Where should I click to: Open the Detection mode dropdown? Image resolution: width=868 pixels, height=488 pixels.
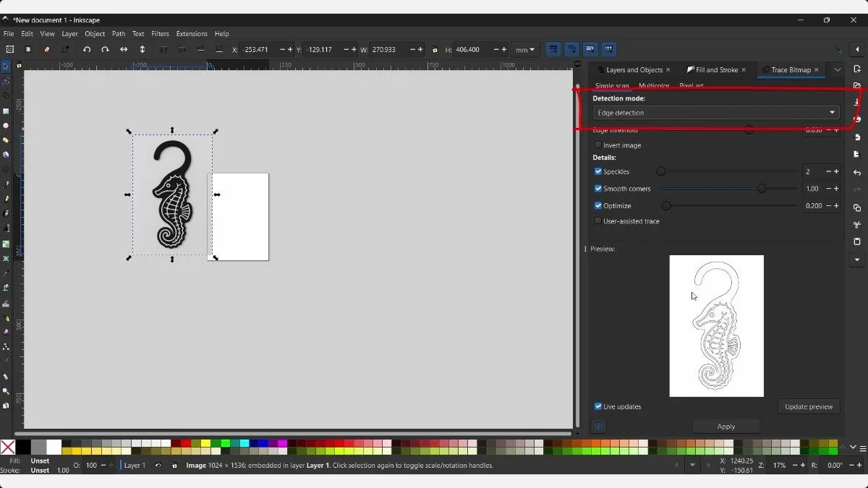point(716,113)
